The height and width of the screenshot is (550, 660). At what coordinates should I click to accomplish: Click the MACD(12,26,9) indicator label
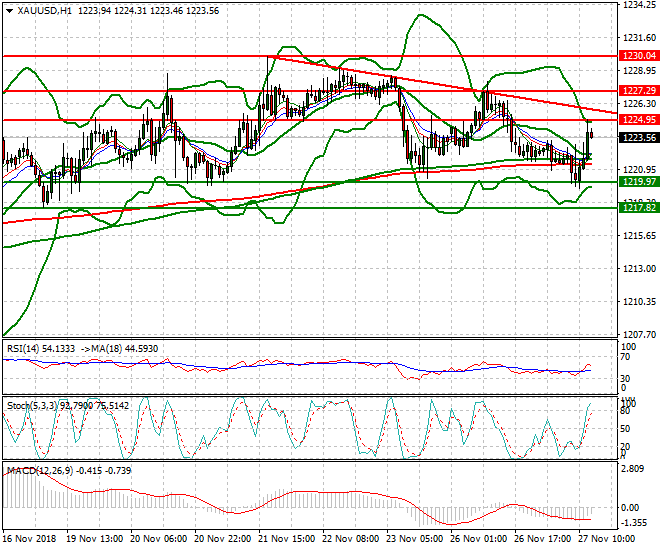40,470
